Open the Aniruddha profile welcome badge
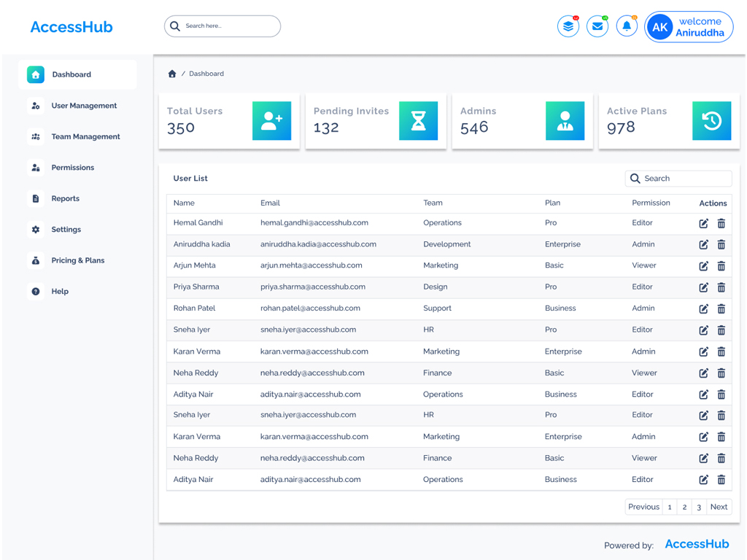The height and width of the screenshot is (560, 747). tap(689, 27)
